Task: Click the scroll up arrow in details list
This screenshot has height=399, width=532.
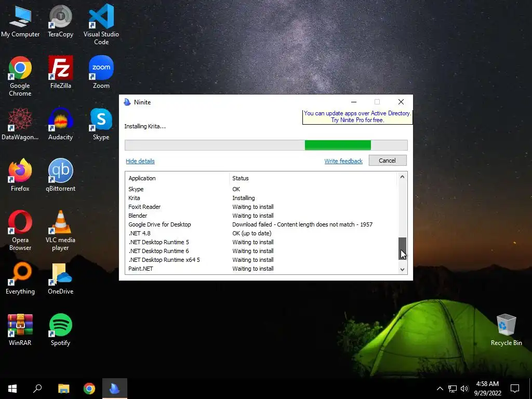Action: pyautogui.click(x=402, y=177)
